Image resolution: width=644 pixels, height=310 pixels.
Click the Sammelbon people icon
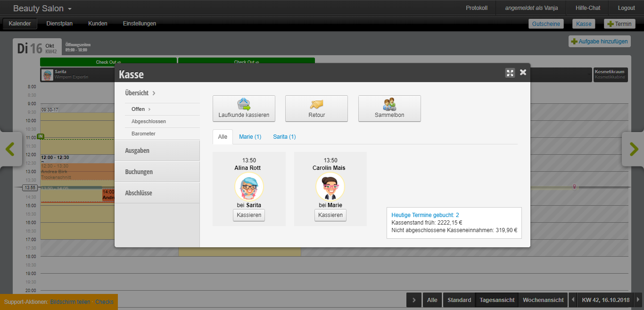point(389,104)
